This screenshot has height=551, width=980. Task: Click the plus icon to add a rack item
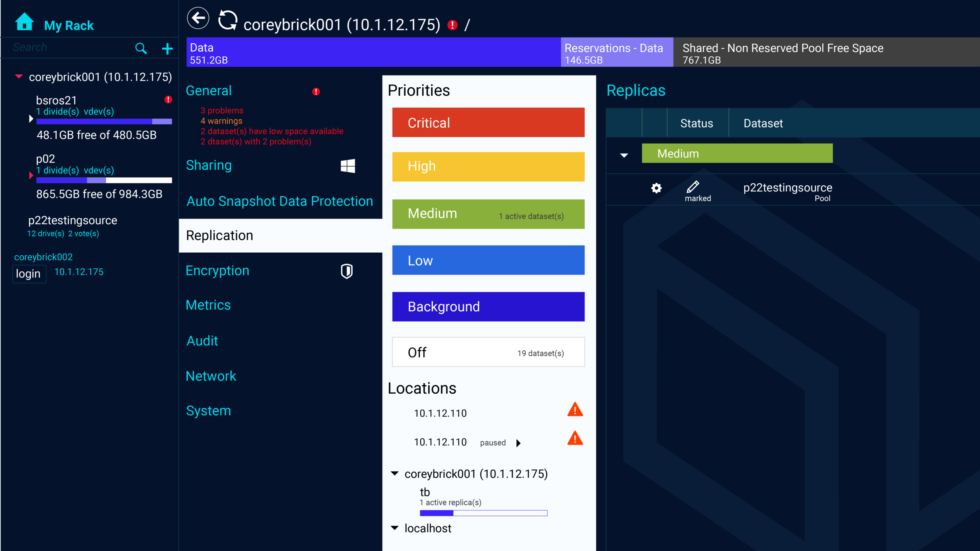[x=167, y=49]
